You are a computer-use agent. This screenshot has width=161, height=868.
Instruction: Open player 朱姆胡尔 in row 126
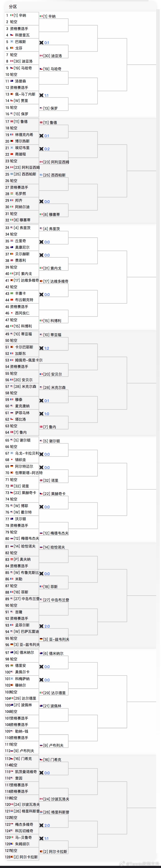coord(22,844)
